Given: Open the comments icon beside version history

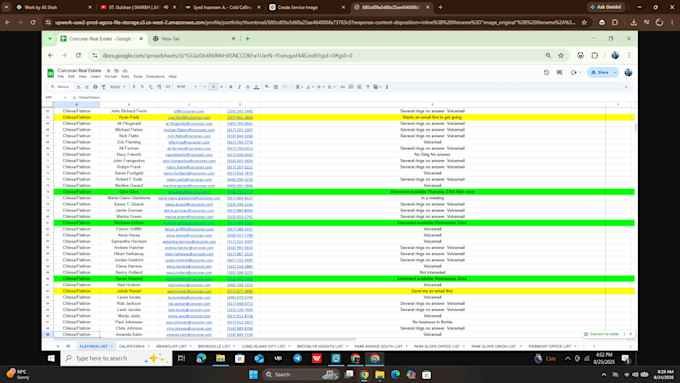Looking at the screenshot, I should [559, 72].
